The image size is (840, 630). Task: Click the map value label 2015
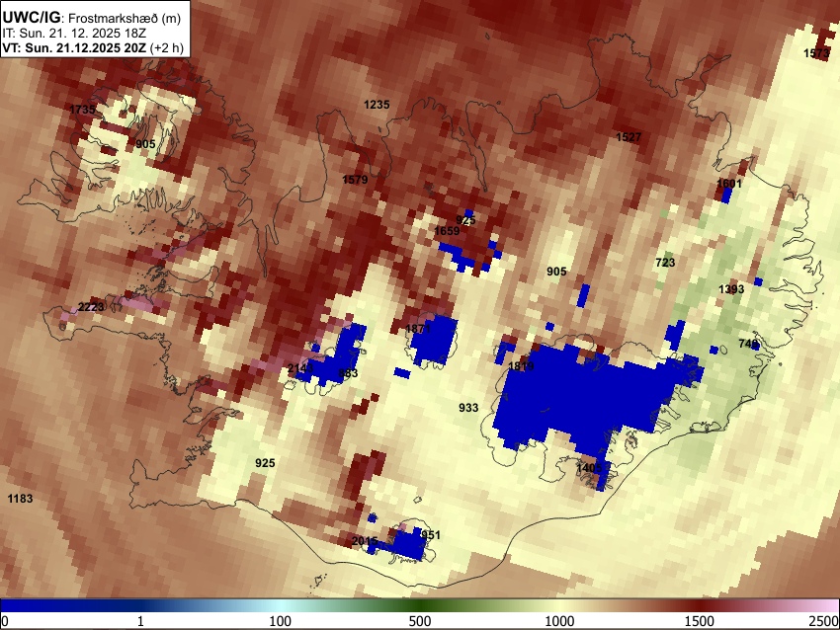(x=365, y=541)
